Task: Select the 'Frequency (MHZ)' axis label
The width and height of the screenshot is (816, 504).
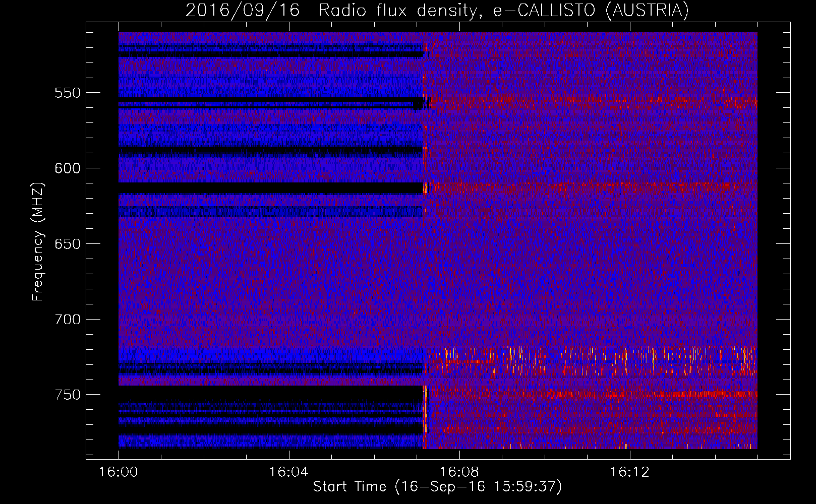Action: [38, 241]
